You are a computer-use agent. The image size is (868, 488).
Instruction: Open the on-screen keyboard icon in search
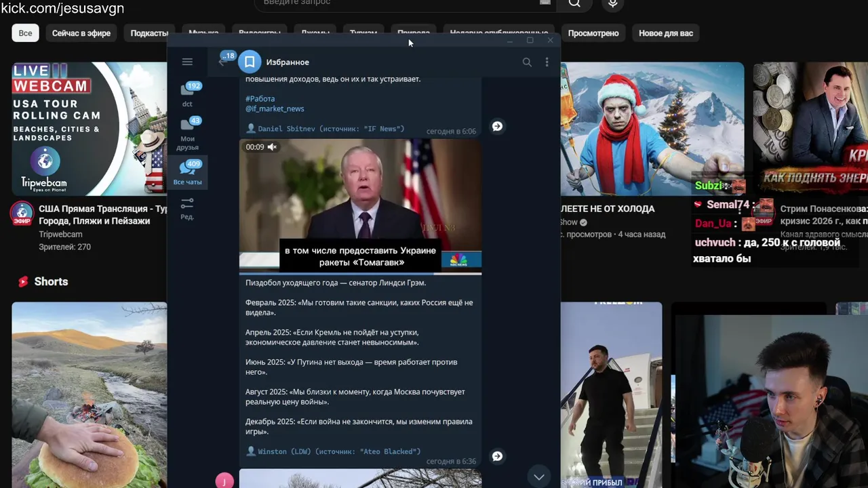coord(545,3)
